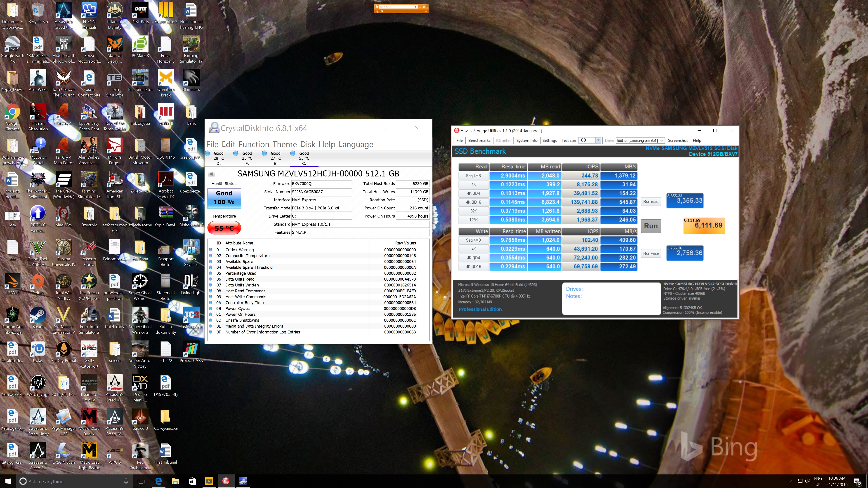Screen dimensions: 868x488
Task: Open File Explorer from the taskbar
Action: [x=175, y=481]
